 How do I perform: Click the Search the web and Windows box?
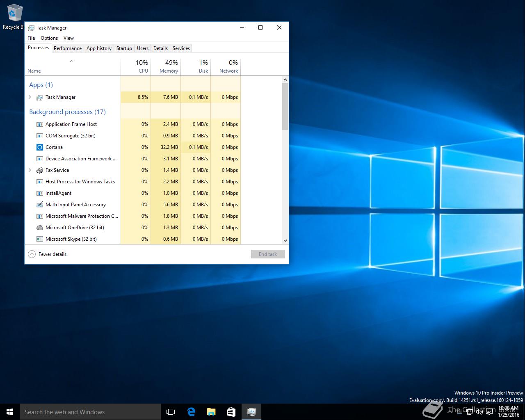point(90,412)
